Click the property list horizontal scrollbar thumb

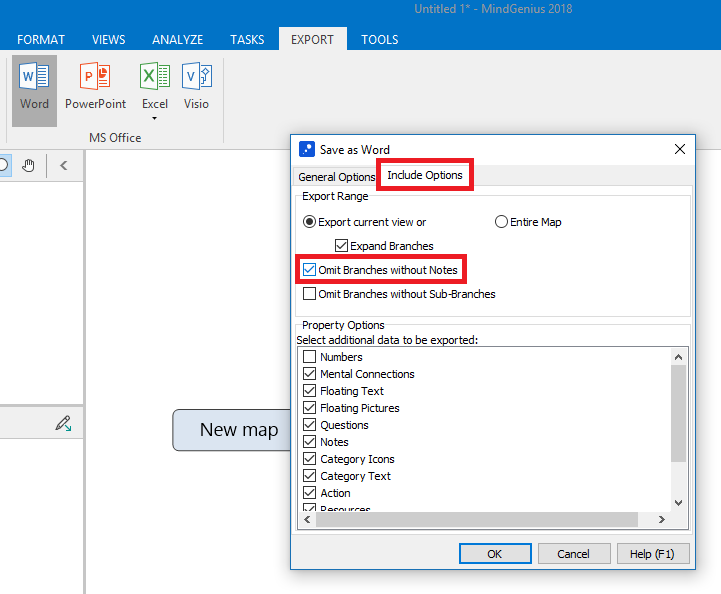[477, 520]
